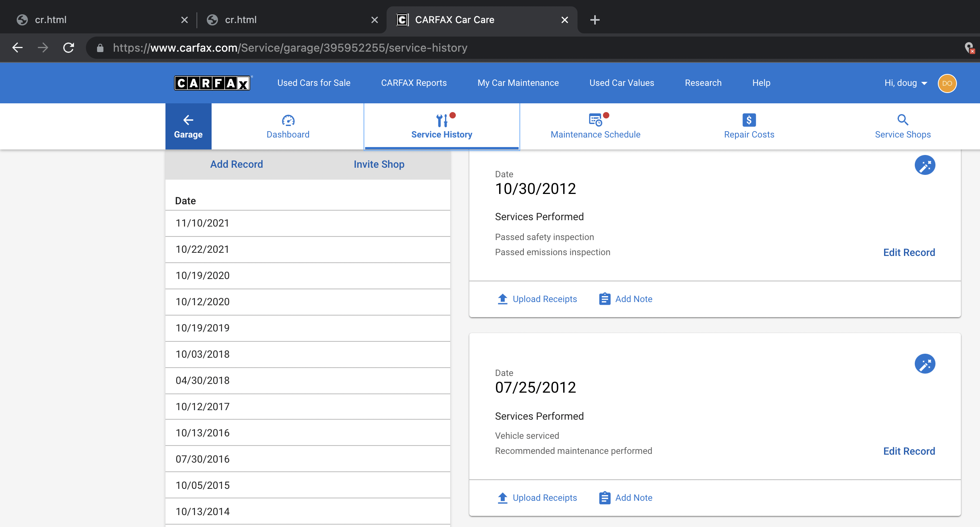
Task: Click the Date column header
Action: 185,201
